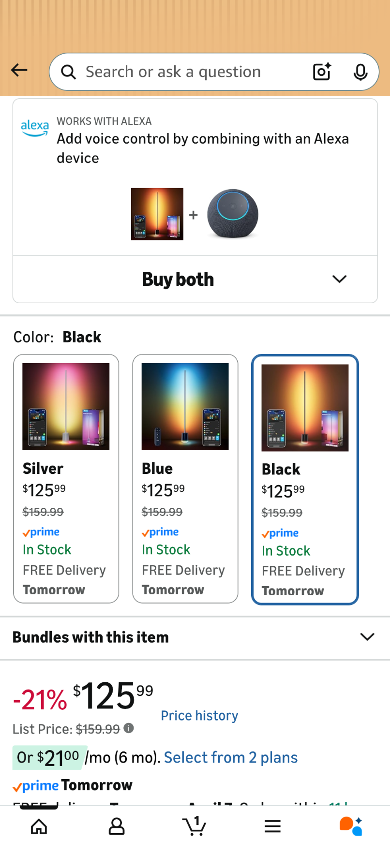Screen dimensions: 390x868
Task: Tap the lamp thumbnail in Alexa bundle
Action: [x=157, y=214]
